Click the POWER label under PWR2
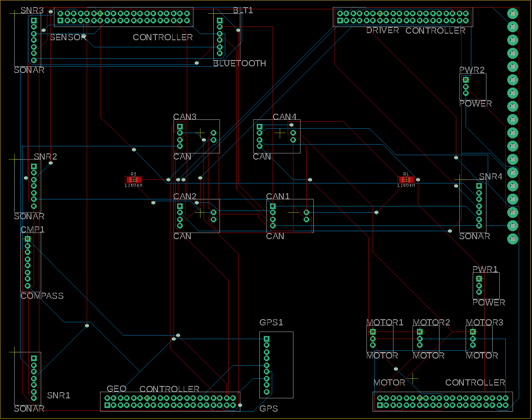This screenshot has width=532, height=420. tap(475, 103)
